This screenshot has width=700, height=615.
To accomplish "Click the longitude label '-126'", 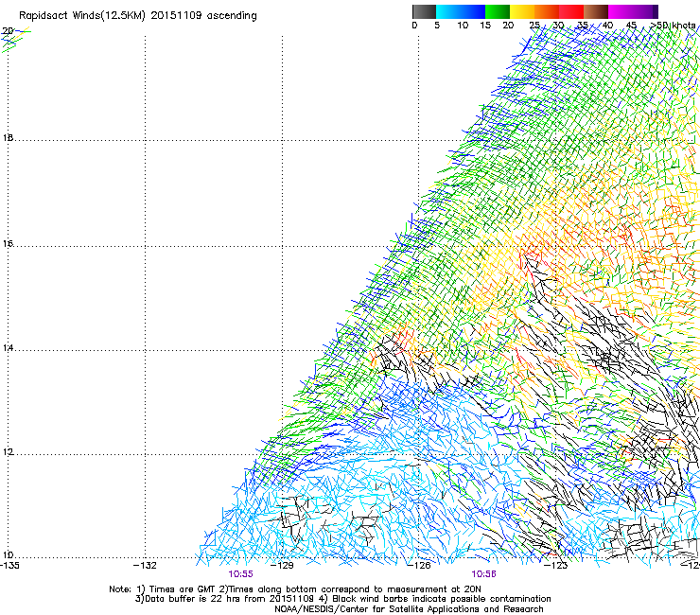I will click(419, 566).
